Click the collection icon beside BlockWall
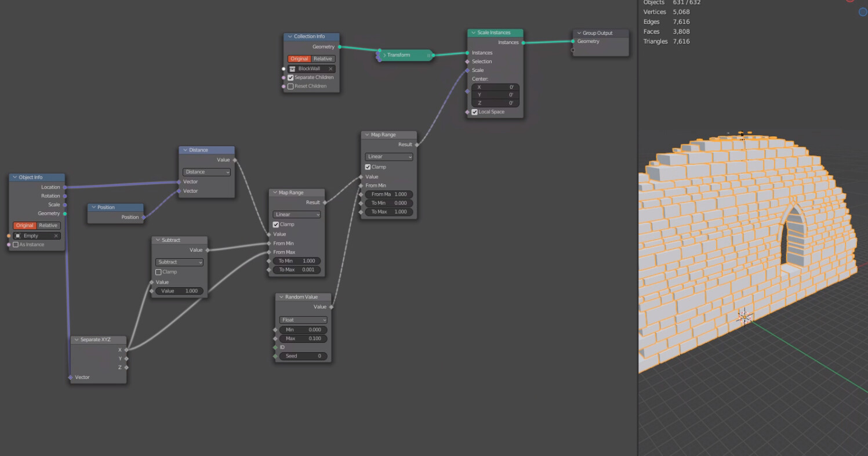 pyautogui.click(x=292, y=68)
